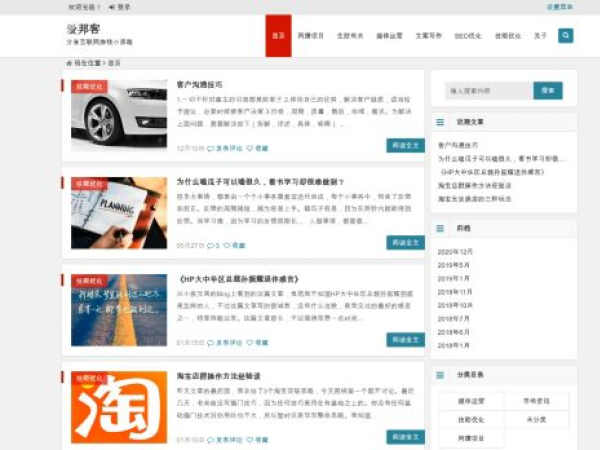Go to the 首页 tab in the navigation

(279, 36)
